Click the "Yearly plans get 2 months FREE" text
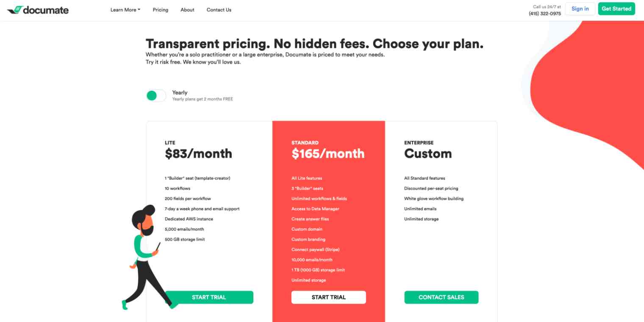 [202, 99]
